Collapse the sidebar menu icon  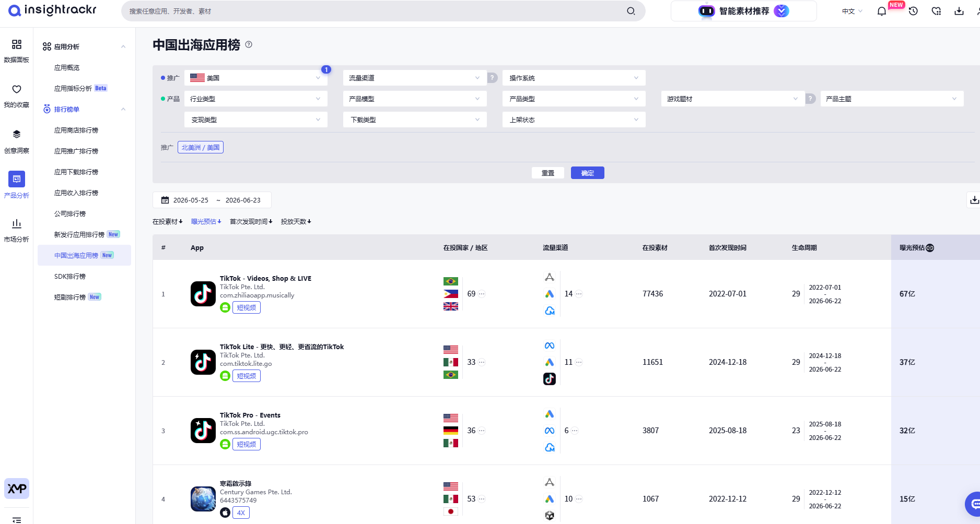point(17,520)
